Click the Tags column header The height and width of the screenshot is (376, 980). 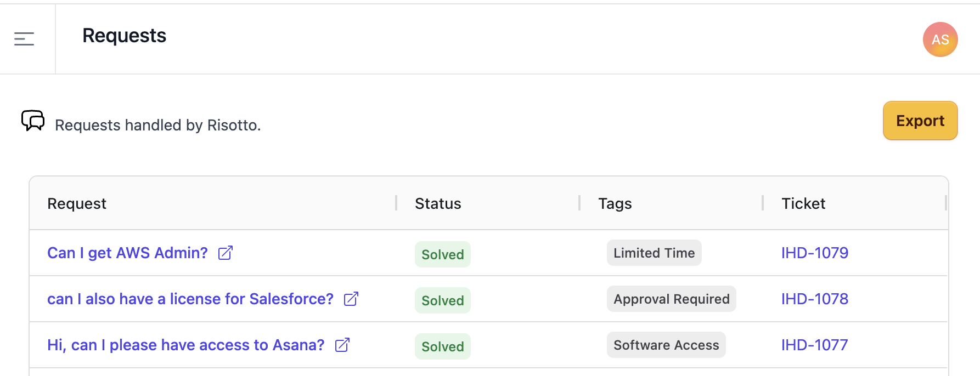[615, 203]
